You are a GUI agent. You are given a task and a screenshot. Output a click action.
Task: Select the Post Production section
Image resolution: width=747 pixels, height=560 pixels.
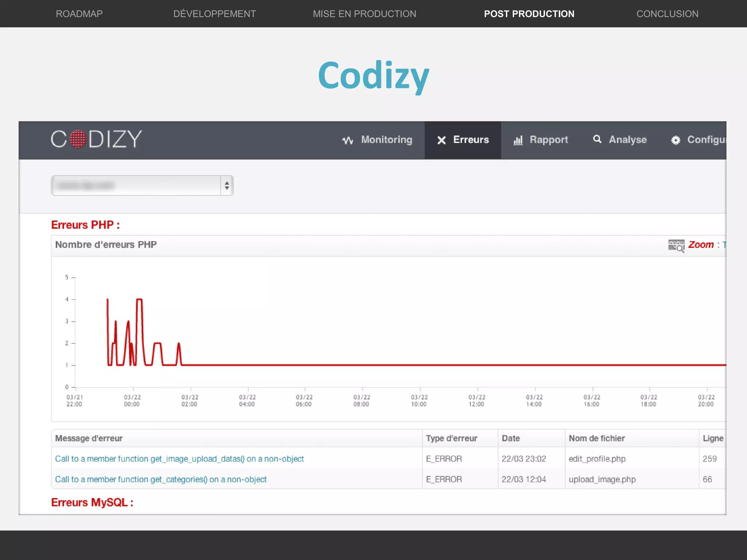coord(529,14)
